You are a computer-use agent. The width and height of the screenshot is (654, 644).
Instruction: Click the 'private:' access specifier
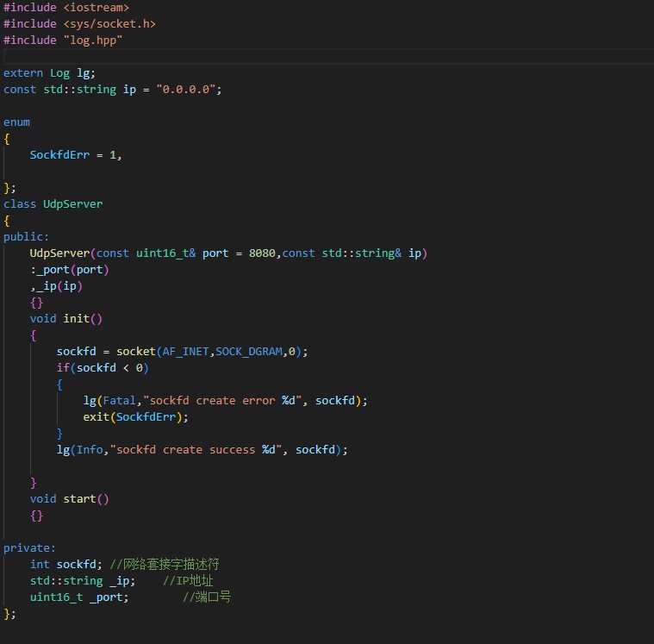[29, 548]
